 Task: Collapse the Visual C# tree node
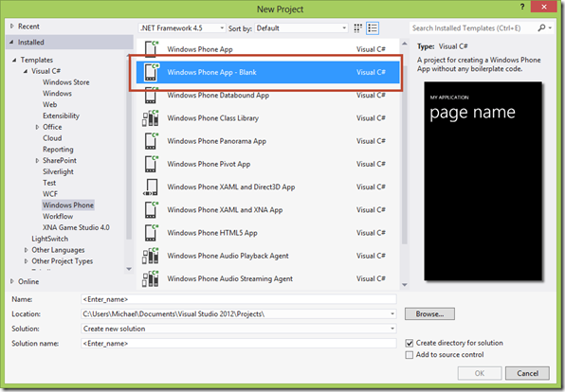pyautogui.click(x=26, y=71)
